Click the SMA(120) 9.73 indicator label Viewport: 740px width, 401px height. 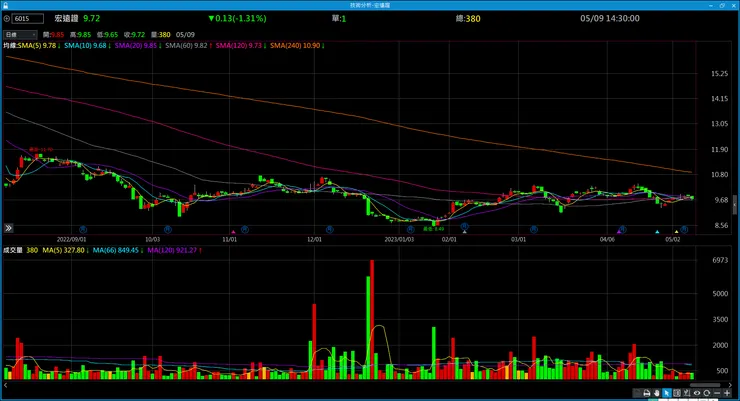pyautogui.click(x=241, y=46)
